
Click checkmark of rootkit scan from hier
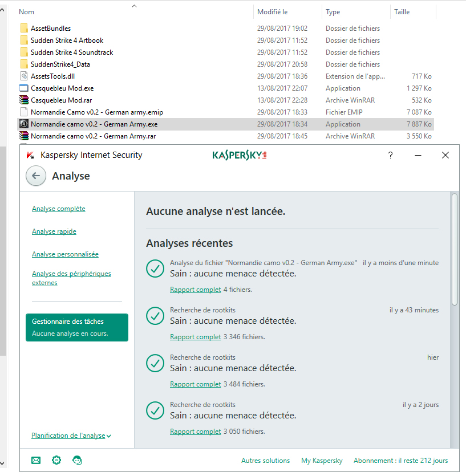tap(155, 363)
